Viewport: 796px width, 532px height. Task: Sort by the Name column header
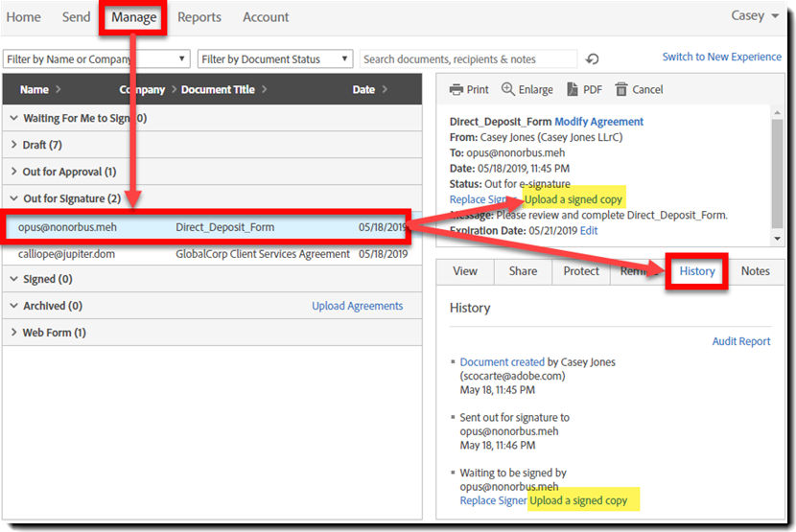pos(35,89)
